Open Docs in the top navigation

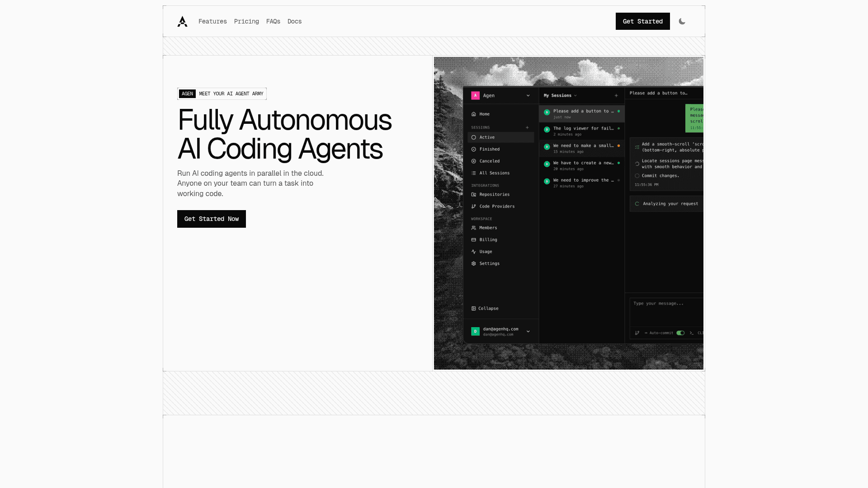(294, 21)
